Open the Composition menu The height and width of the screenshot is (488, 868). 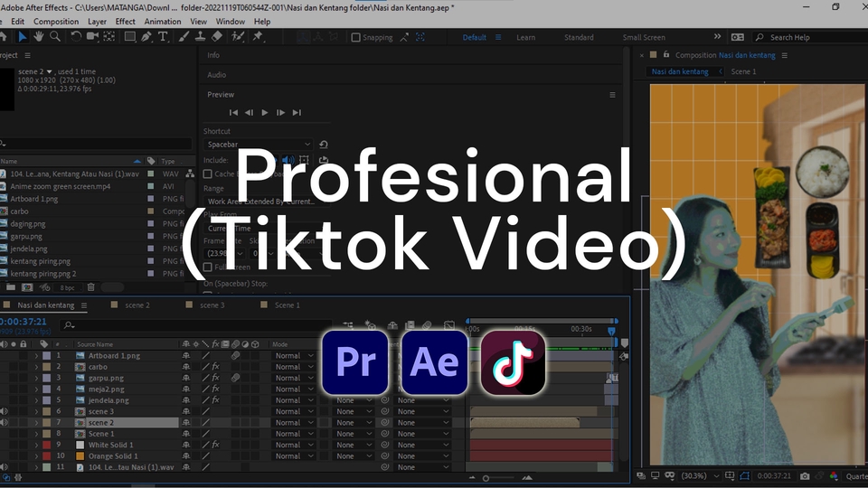[56, 22]
